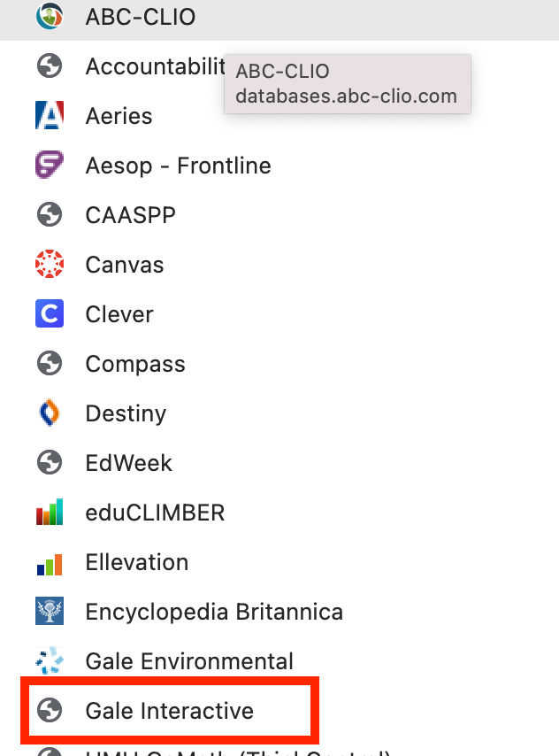The image size is (559, 756).
Task: Click the ABC-CLIO favicon icon
Action: click(x=50, y=16)
